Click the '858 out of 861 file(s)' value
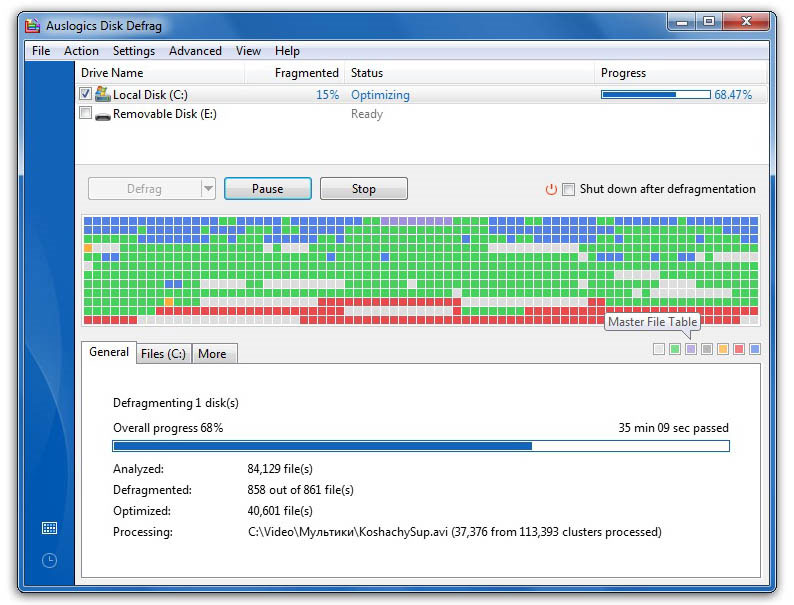This screenshot has width=794, height=605. [300, 490]
